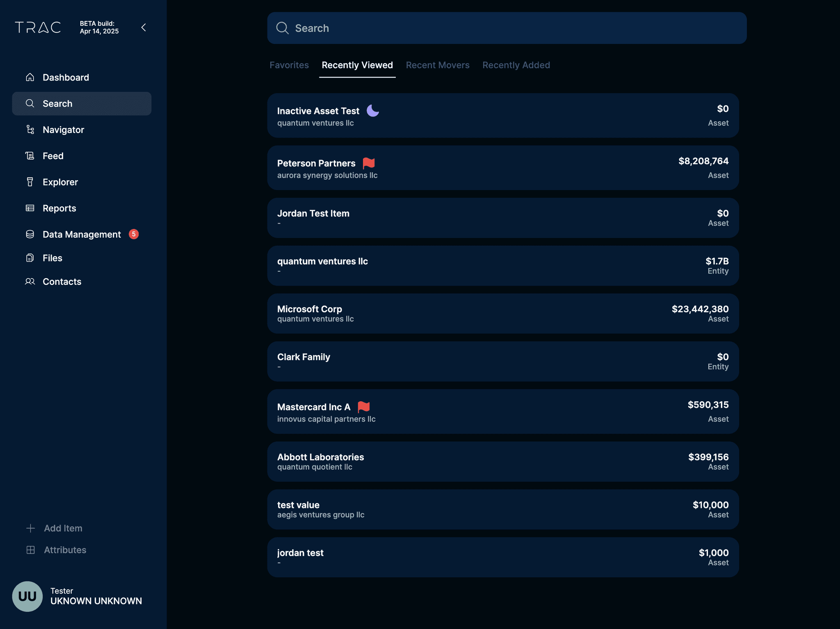Click the Feed icon in sidebar
Image resolution: width=840 pixels, height=629 pixels.
coord(30,156)
